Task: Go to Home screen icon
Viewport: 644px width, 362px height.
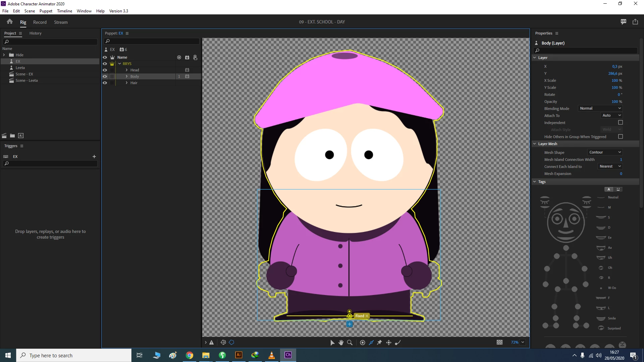Action: (10, 22)
